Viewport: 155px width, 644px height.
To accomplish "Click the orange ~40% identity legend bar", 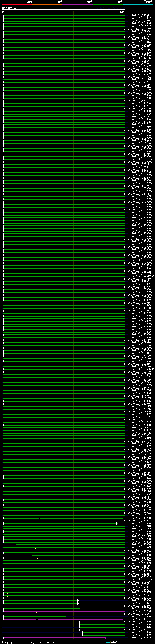I will 47,4.
